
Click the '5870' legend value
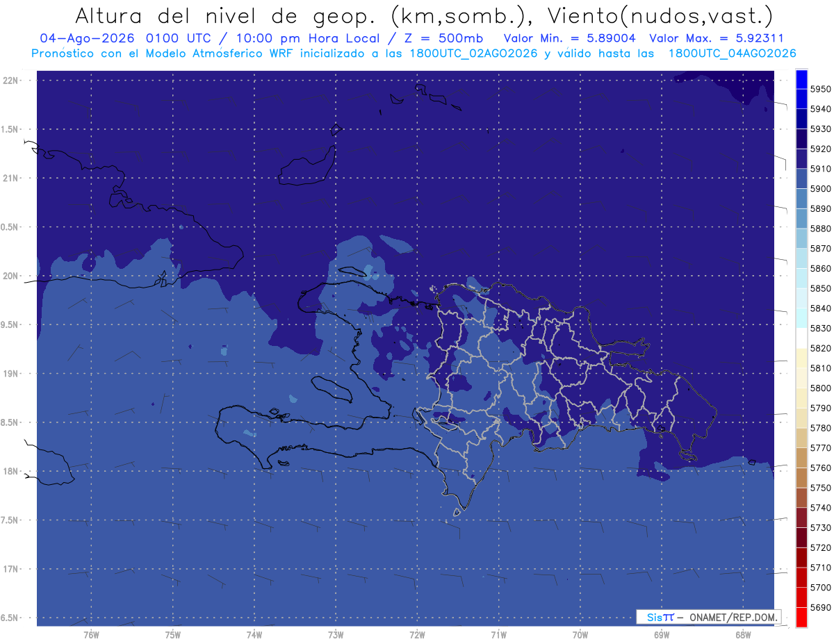820,248
